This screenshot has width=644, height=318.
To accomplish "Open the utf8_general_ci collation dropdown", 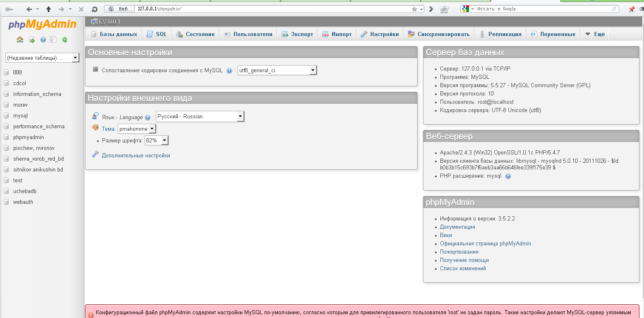I will pyautogui.click(x=277, y=70).
